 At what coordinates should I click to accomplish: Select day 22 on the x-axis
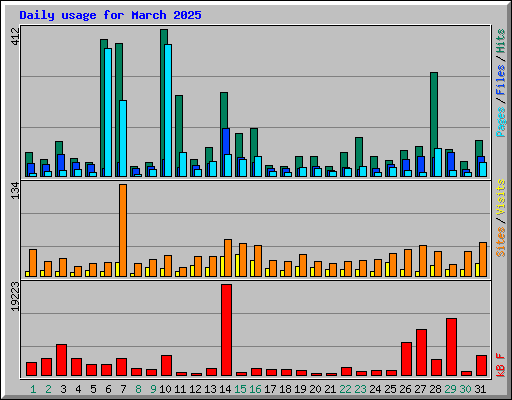click(345, 389)
